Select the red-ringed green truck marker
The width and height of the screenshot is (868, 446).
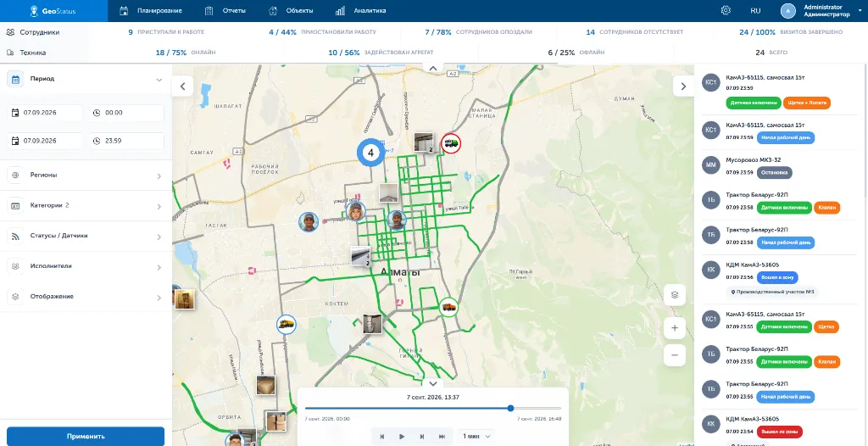tap(451, 143)
